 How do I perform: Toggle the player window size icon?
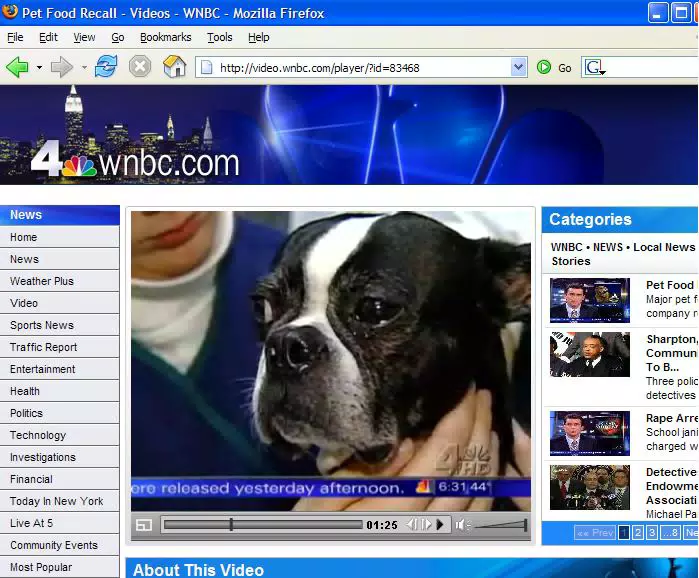click(x=144, y=525)
